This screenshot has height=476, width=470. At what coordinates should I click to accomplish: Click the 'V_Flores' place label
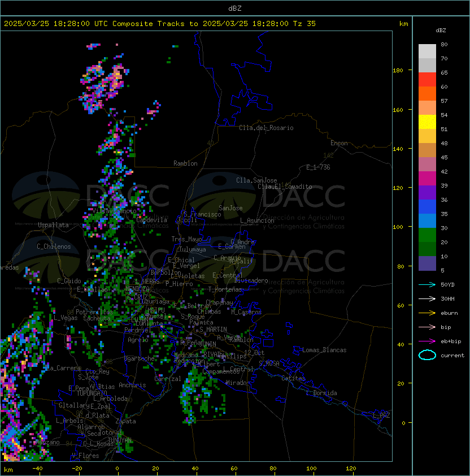(85, 456)
